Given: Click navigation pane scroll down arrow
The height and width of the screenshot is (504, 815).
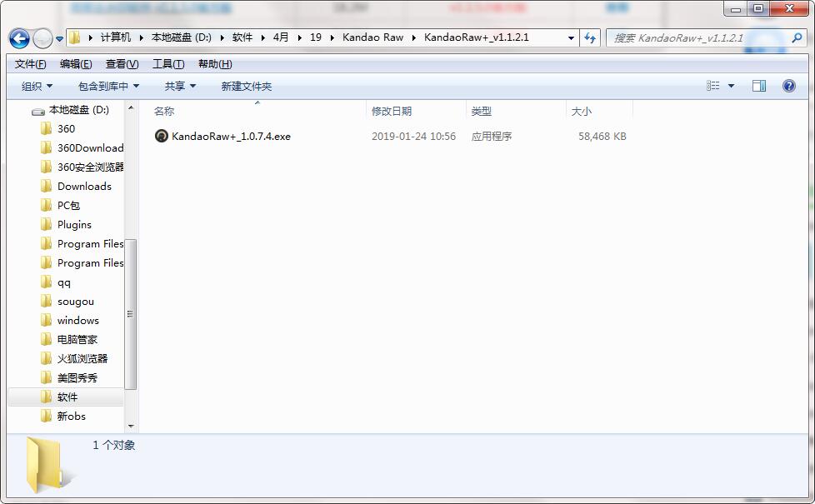Looking at the screenshot, I should (x=131, y=426).
